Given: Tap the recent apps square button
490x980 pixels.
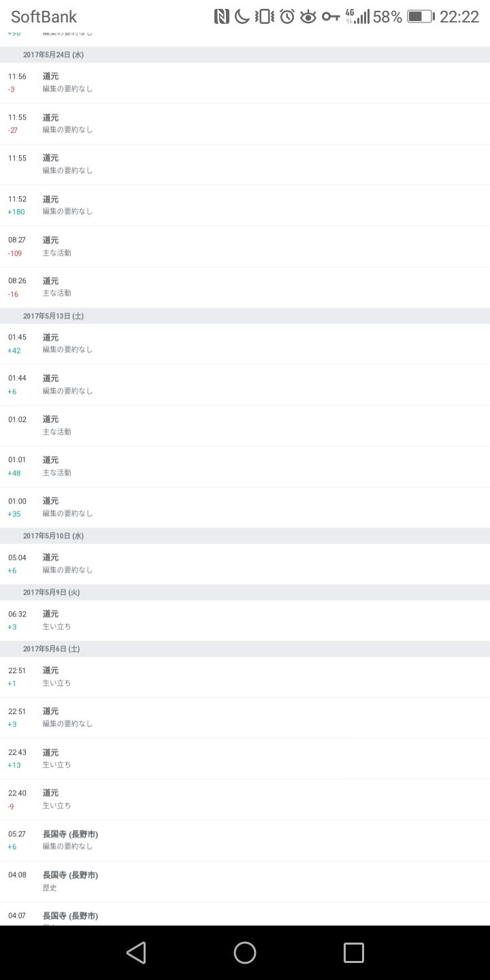Looking at the screenshot, I should 353,952.
